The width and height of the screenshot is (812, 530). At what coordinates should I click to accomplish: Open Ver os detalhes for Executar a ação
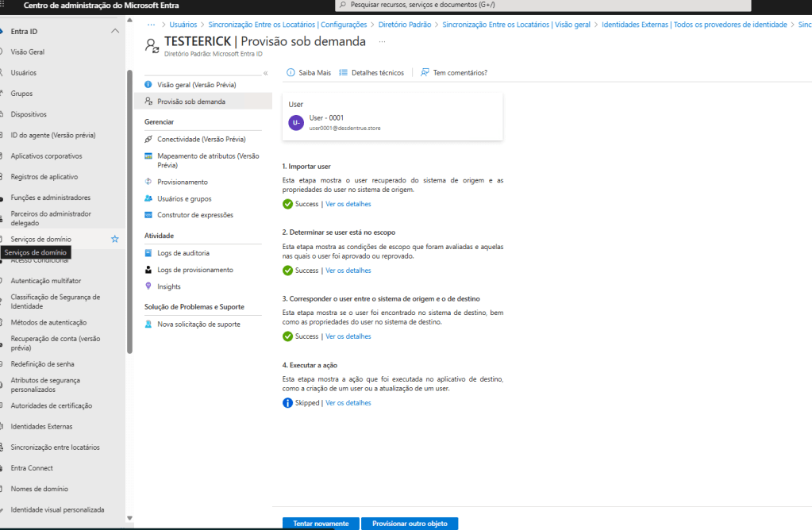coord(348,403)
